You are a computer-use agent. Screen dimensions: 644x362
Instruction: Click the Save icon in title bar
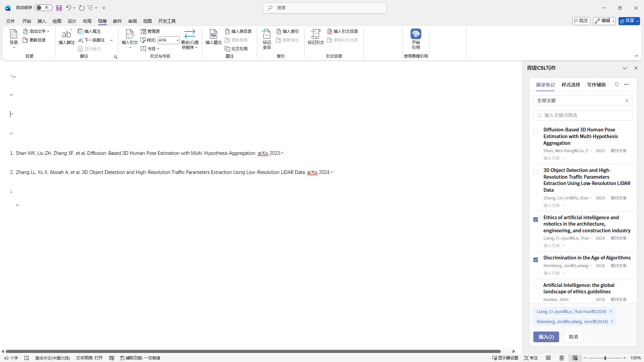59,8
